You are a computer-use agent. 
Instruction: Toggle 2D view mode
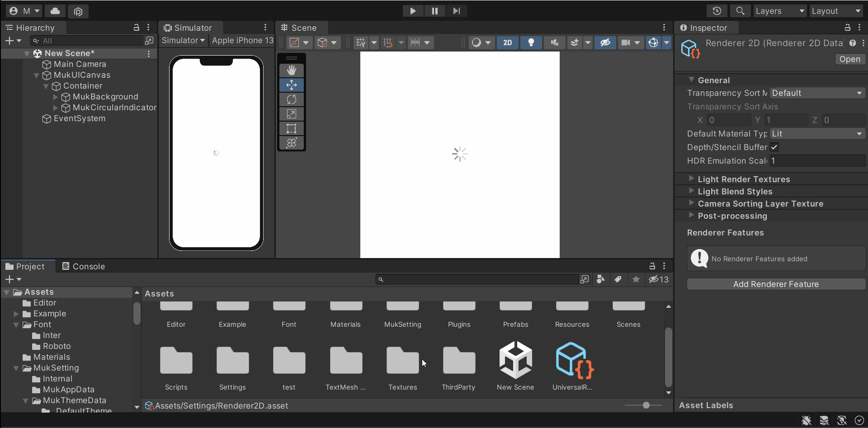[508, 42]
